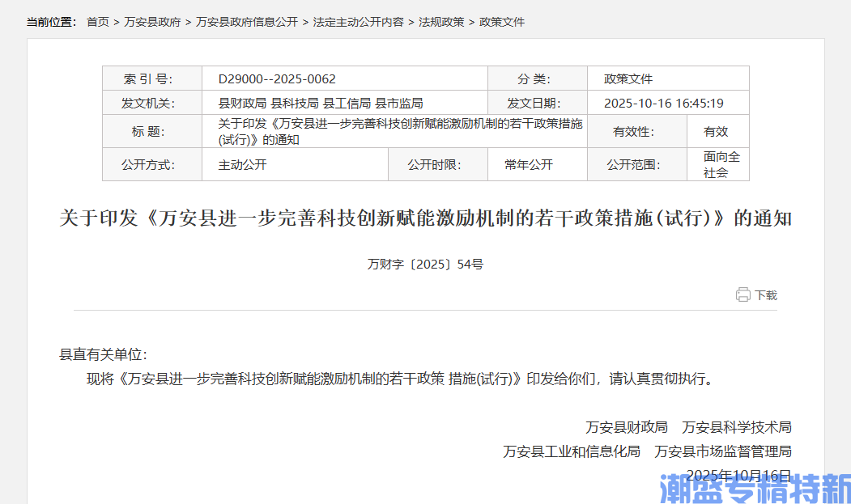Click the download printer icon
The image size is (851, 504).
(742, 294)
